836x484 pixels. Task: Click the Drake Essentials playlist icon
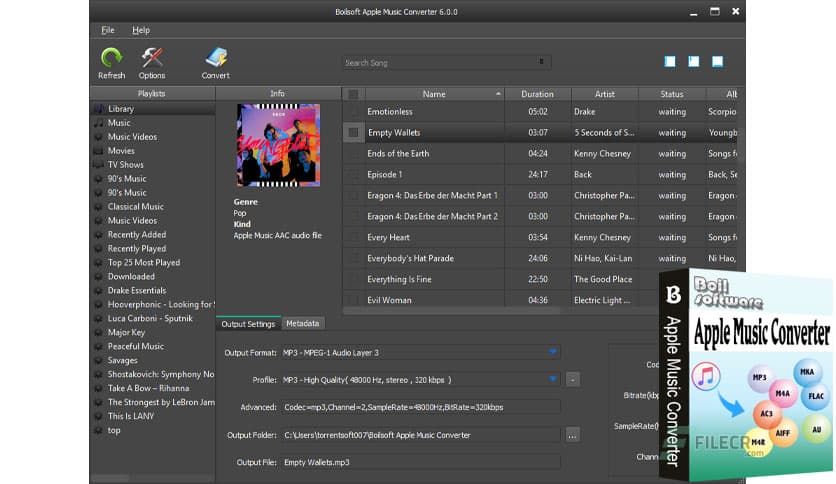(99, 291)
